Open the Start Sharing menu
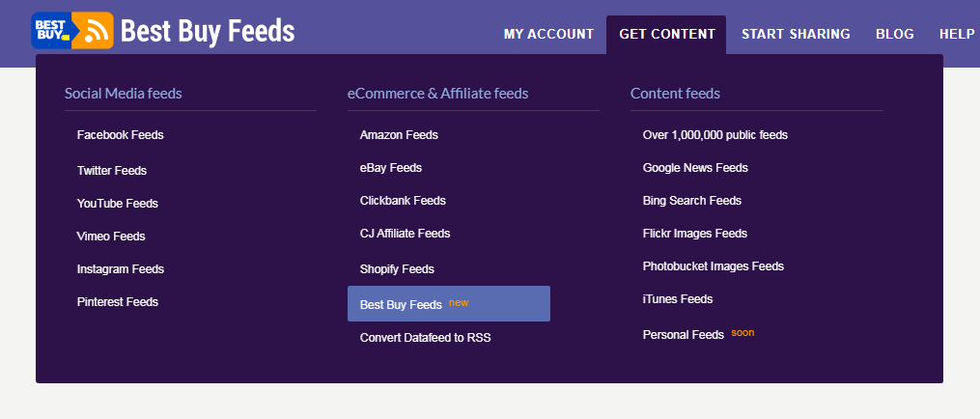This screenshot has width=980, height=419. pyautogui.click(x=796, y=35)
